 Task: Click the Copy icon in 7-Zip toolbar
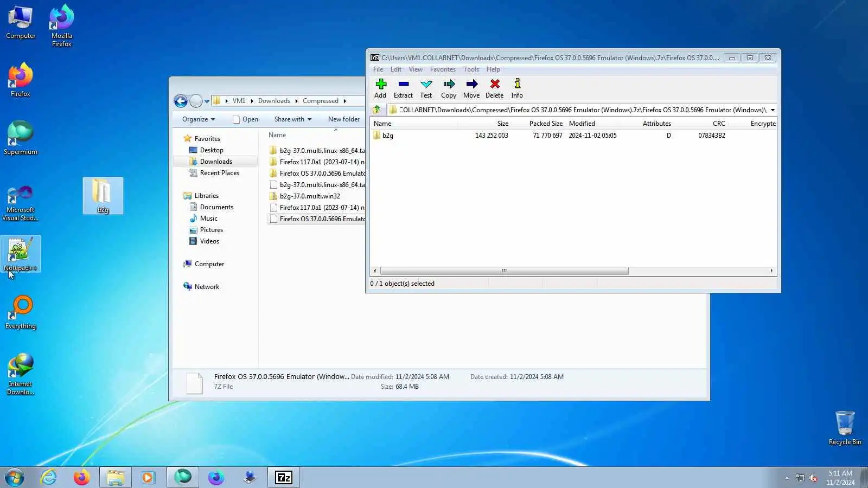pos(449,88)
